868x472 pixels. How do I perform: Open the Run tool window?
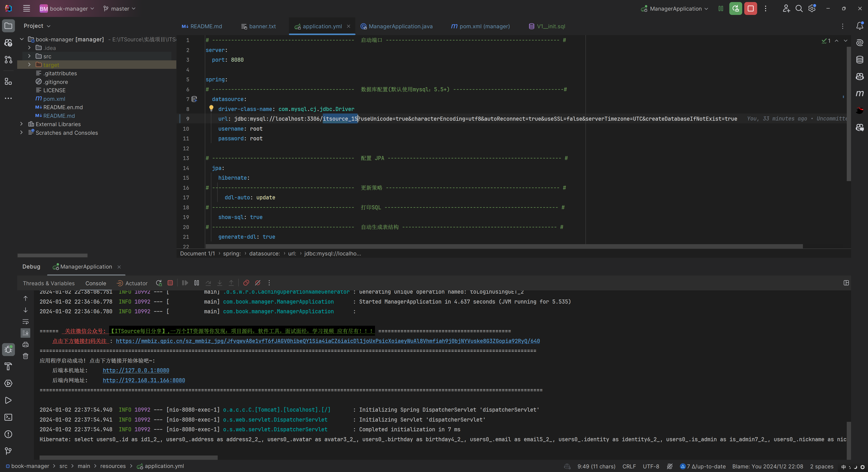(8, 400)
